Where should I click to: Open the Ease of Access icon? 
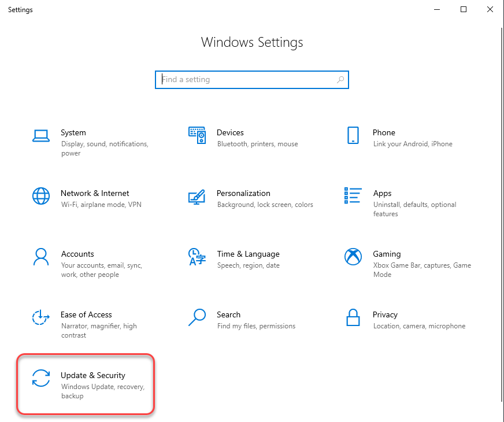41,317
